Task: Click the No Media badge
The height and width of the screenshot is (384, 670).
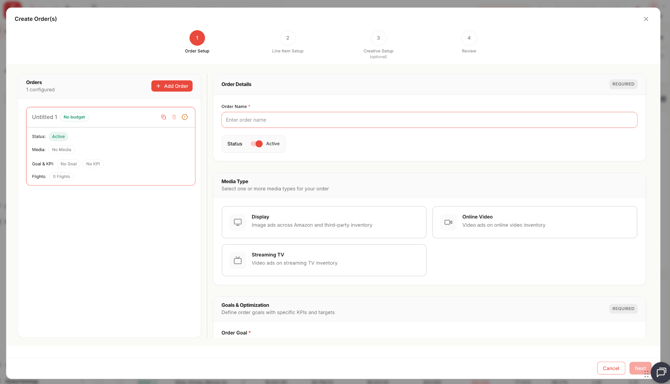Action: point(62,150)
